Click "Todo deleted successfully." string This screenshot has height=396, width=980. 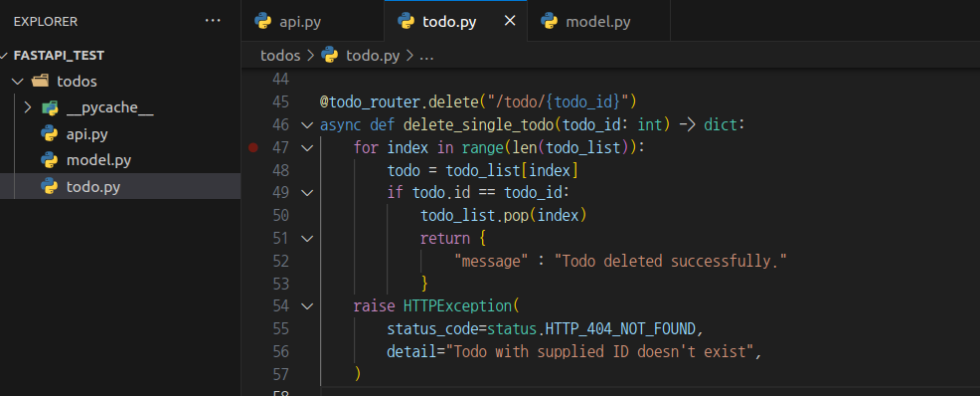click(671, 261)
